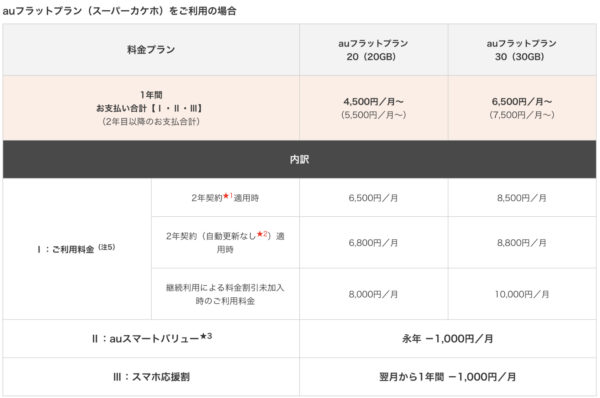The width and height of the screenshot is (600, 398).
Task: Click the dark 内訳 section bar
Action: coord(300,159)
